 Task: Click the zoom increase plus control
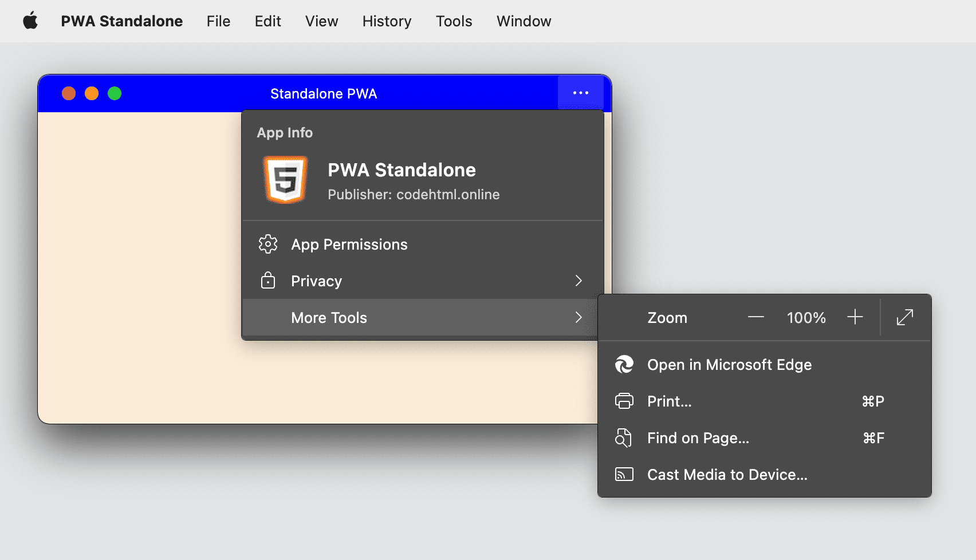point(855,317)
